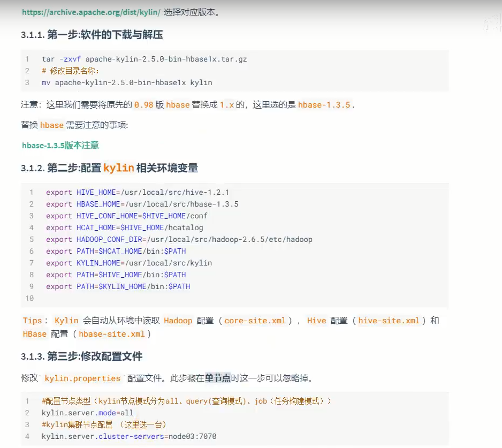This screenshot has height=448, width=502.
Task: Click the inline code hbase-site.xml
Action: [x=112, y=334]
